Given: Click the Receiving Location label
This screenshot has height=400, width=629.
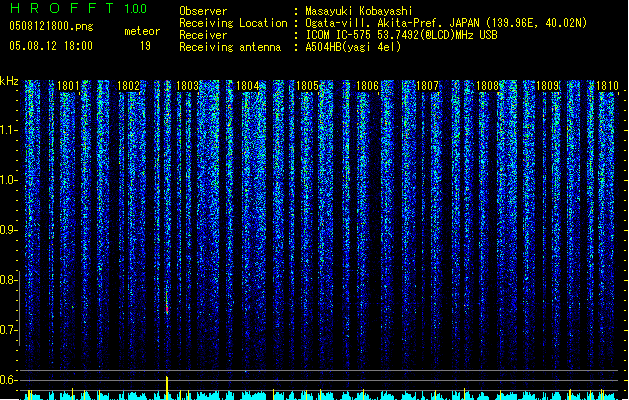Looking at the screenshot, I should pyautogui.click(x=233, y=23).
